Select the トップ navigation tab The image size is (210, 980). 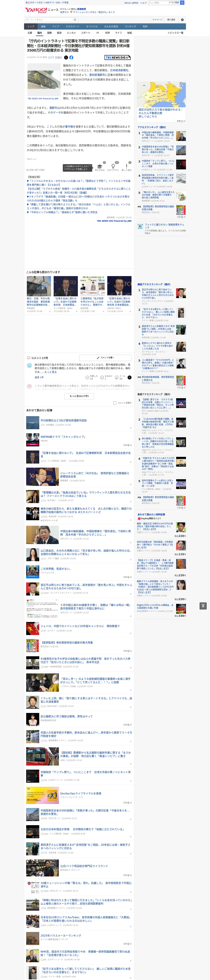[x=31, y=27]
